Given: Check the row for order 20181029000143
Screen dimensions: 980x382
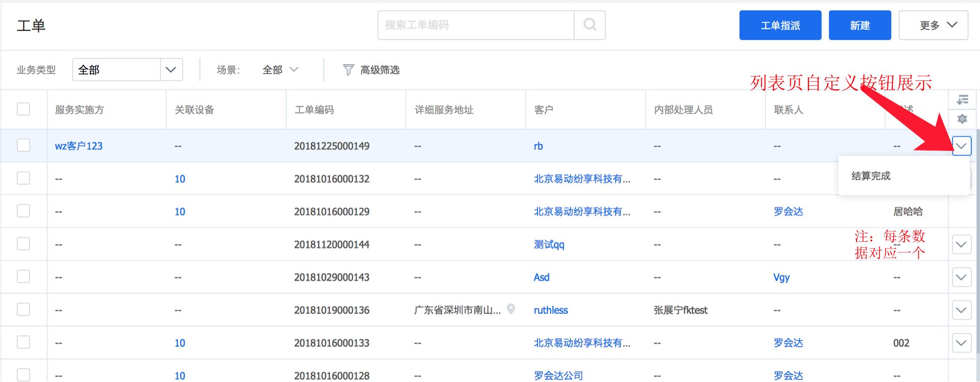Looking at the screenshot, I should pyautogui.click(x=24, y=277).
